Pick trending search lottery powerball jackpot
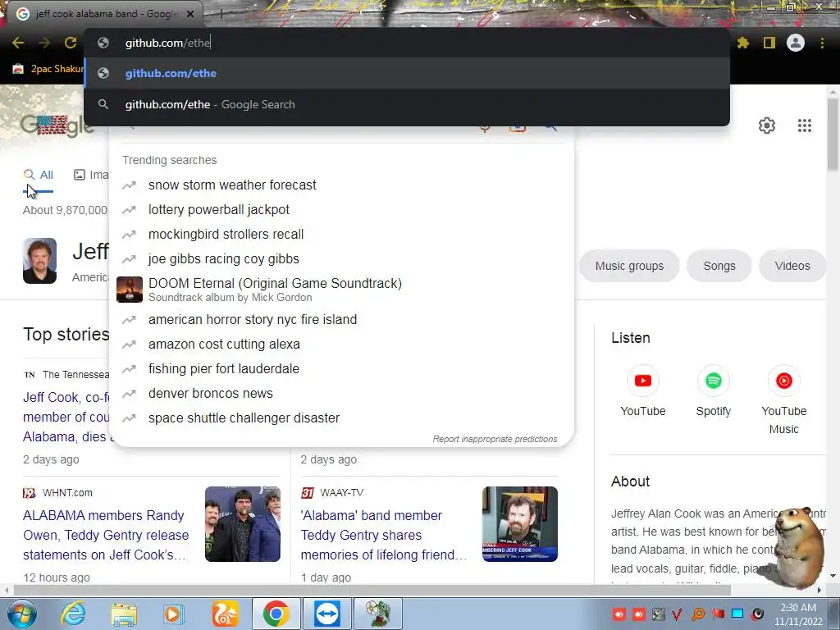This screenshot has width=840, height=630. 341,209
